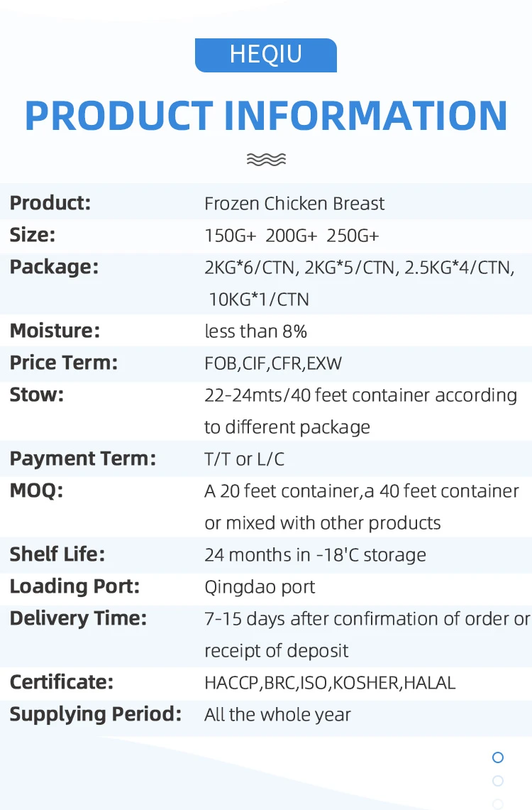The width and height of the screenshot is (532, 810).
Task: Click the 150G+ 200G+ 250G+ size text
Action: [x=292, y=236]
